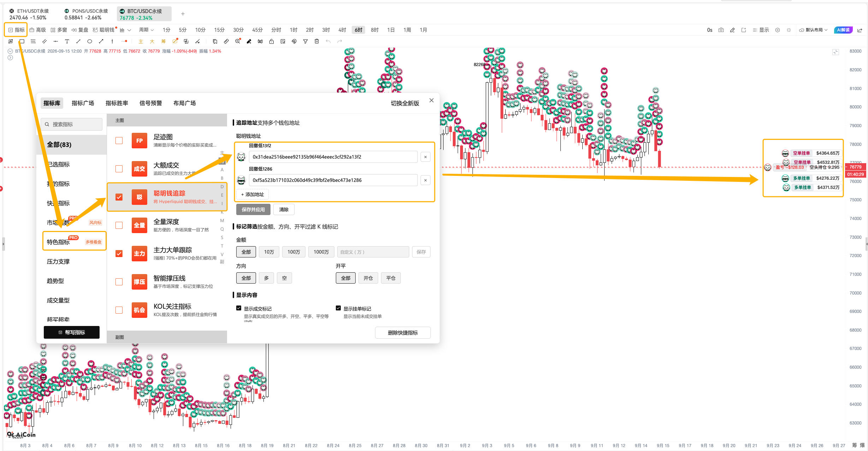868x451 pixels.
Task: Enable the 足迹图 indicator checkbox
Action: point(119,141)
